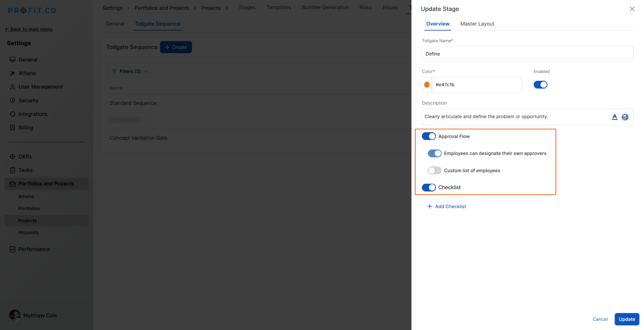Click the globe translate icon in Description

coord(625,117)
